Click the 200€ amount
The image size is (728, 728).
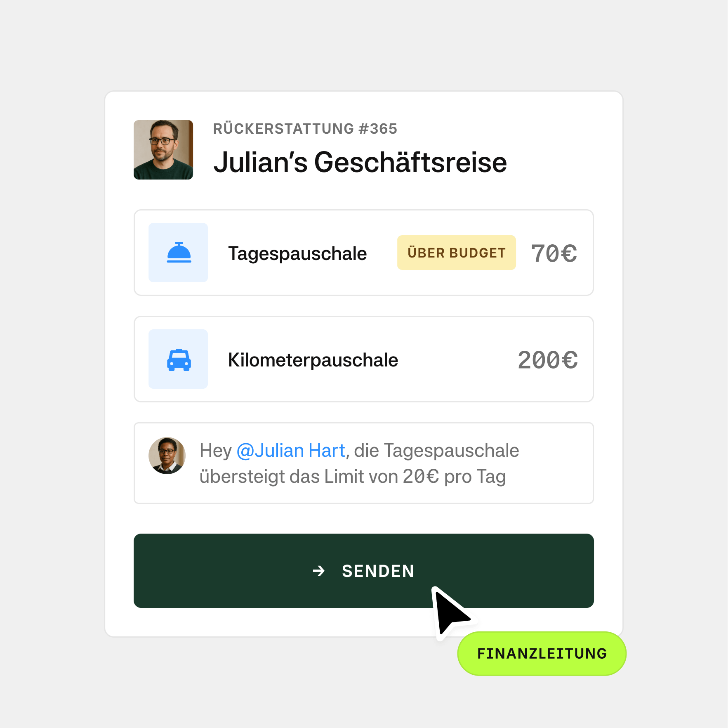(547, 360)
